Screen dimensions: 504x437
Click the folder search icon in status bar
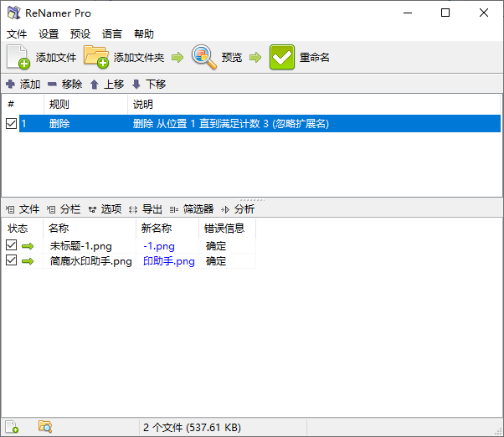pyautogui.click(x=45, y=427)
